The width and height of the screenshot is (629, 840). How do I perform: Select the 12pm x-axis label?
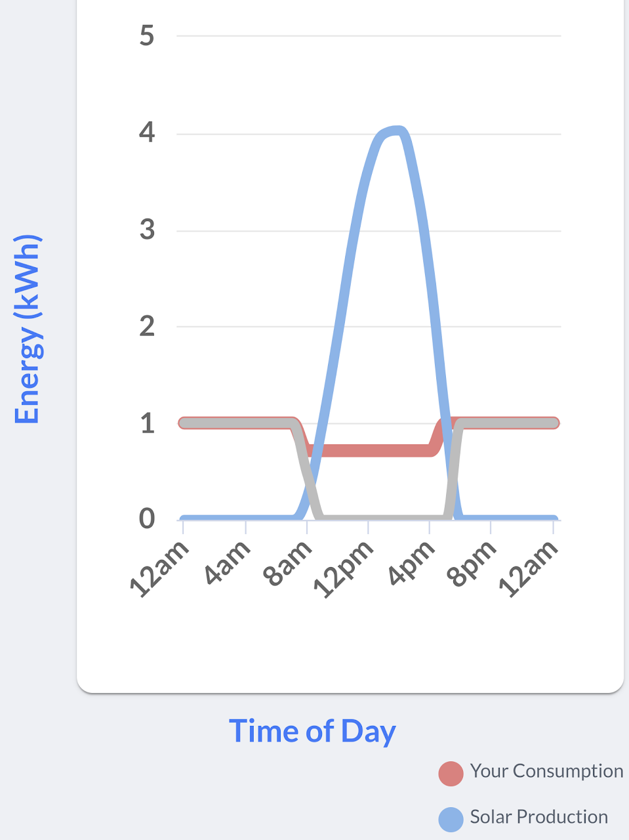(x=342, y=570)
